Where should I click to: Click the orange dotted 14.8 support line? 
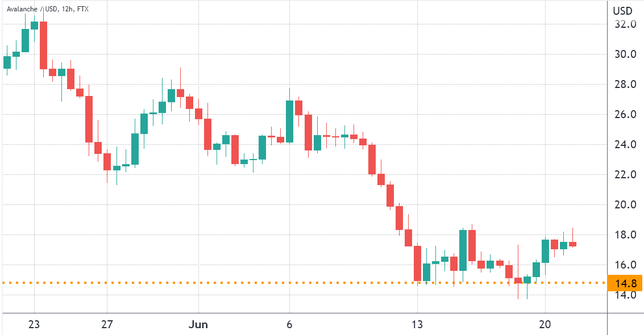[x=304, y=283]
